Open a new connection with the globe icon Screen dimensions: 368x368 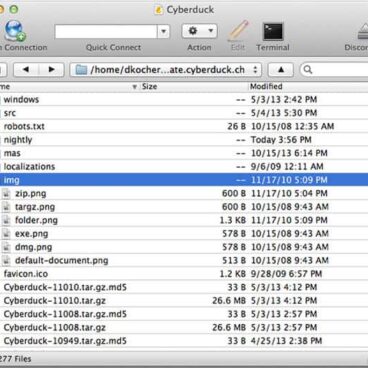pyautogui.click(x=15, y=31)
